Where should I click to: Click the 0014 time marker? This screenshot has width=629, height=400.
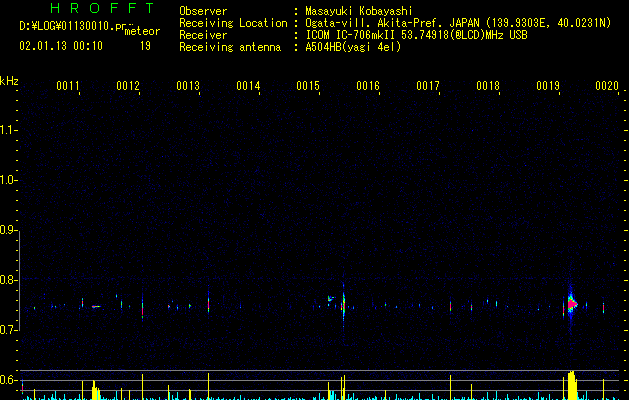[248, 85]
